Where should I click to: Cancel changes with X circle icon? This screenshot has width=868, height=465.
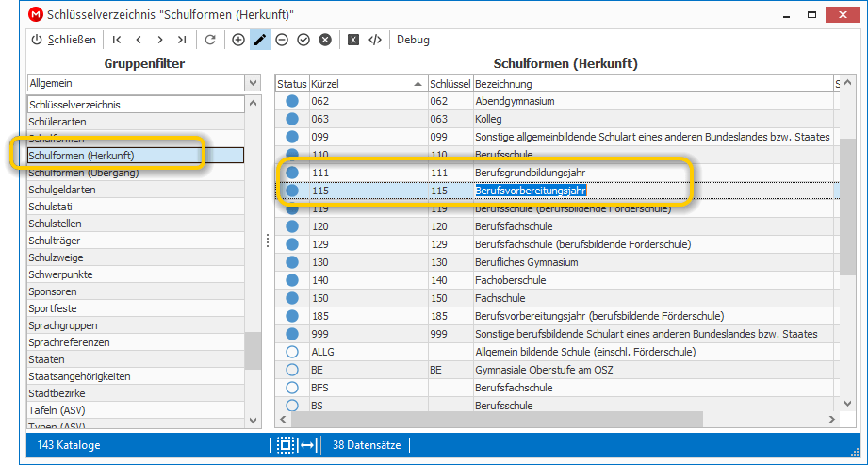pos(325,40)
